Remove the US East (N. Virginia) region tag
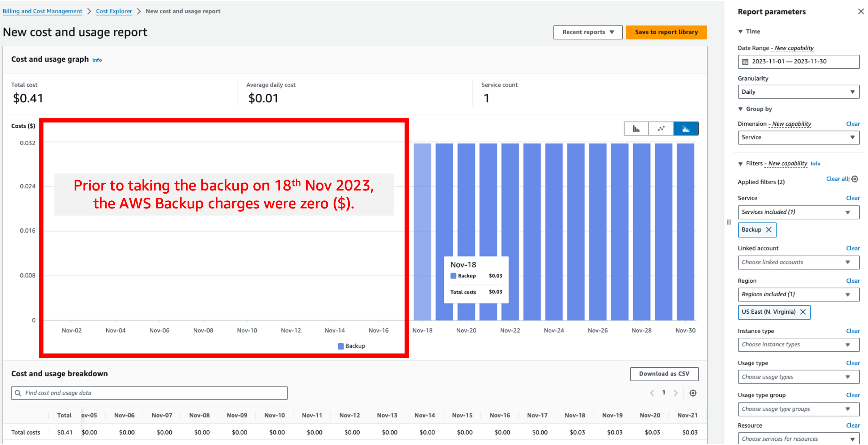The height and width of the screenshot is (445, 868). [x=803, y=312]
